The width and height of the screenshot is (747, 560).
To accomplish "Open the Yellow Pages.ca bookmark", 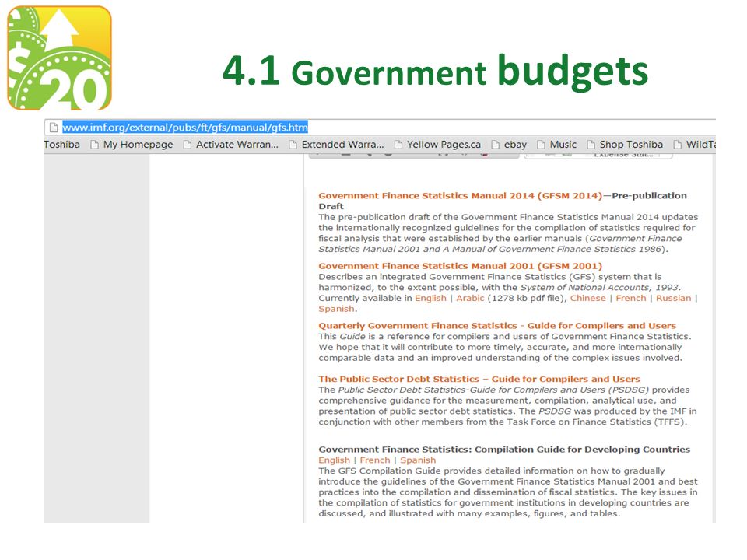I will point(444,145).
